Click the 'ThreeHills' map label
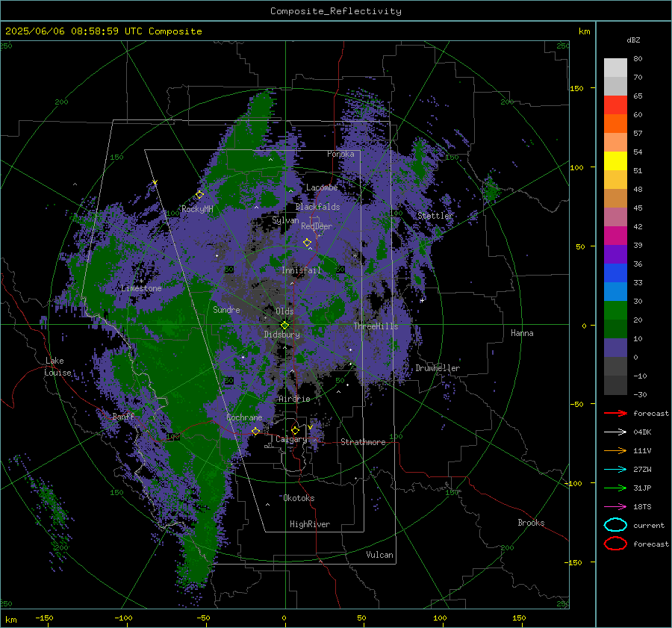 coord(376,326)
